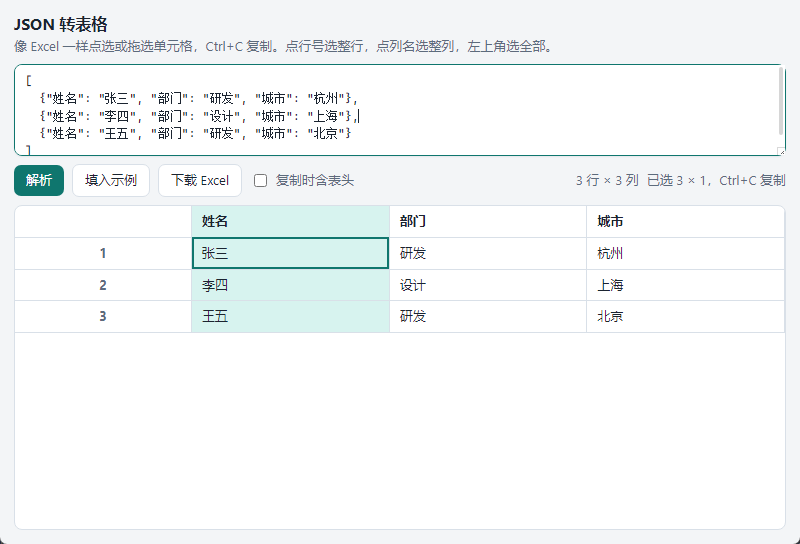Image resolution: width=800 pixels, height=544 pixels.
Task: Select all via top-left corner cell
Action: (x=103, y=221)
